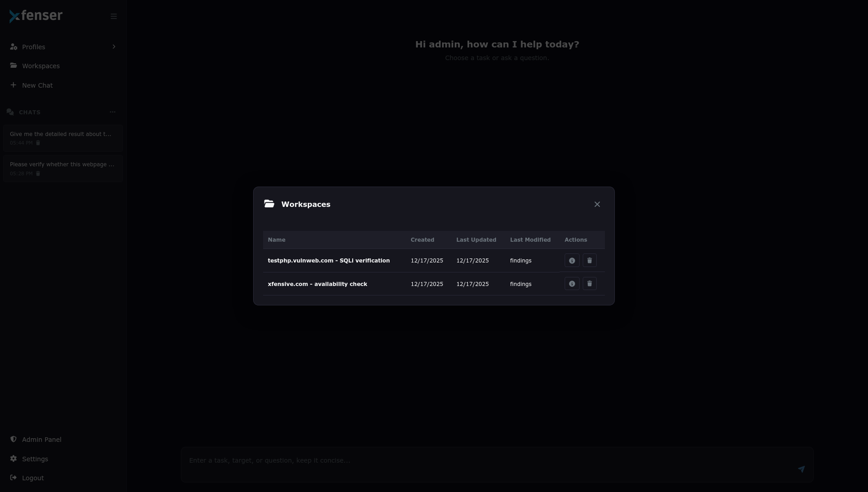Viewport: 868px width, 492px height.
Task: Open info for testphp.vulnweb.com workspace
Action: point(572,261)
